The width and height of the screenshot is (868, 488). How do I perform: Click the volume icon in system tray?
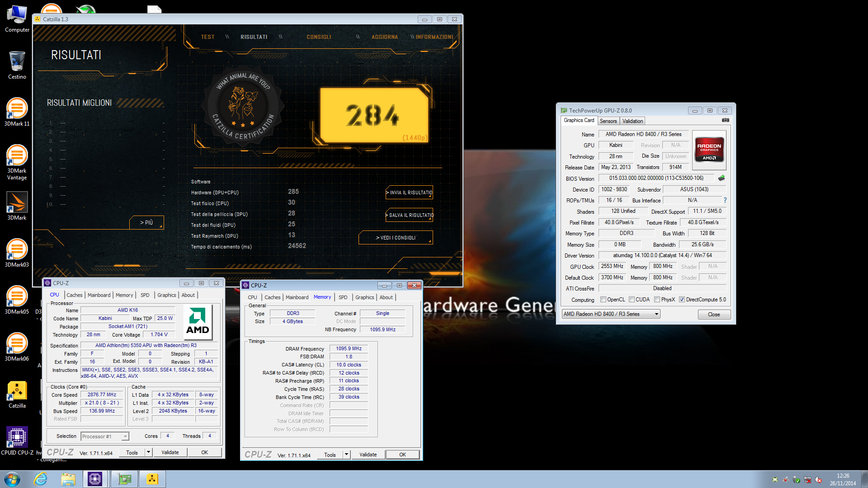(x=818, y=479)
